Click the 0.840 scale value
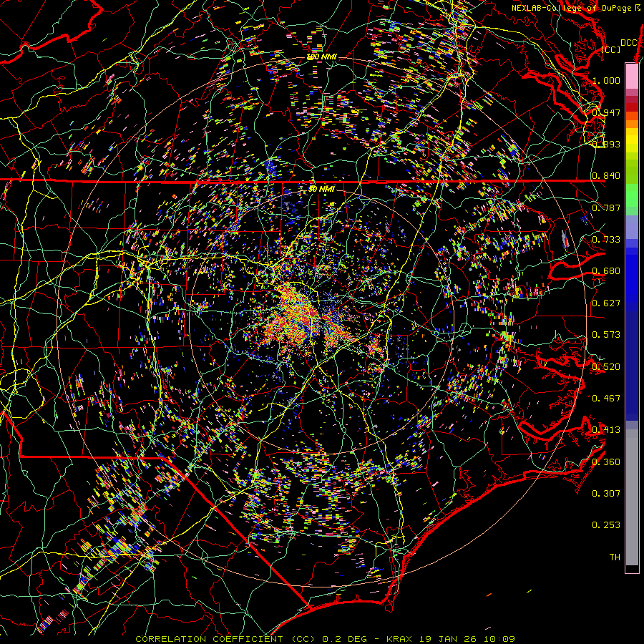This screenshot has height=644, width=644. tap(606, 176)
